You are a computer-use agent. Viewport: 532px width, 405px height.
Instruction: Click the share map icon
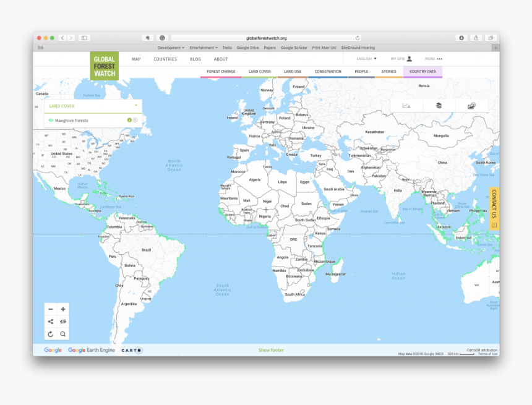[51, 322]
